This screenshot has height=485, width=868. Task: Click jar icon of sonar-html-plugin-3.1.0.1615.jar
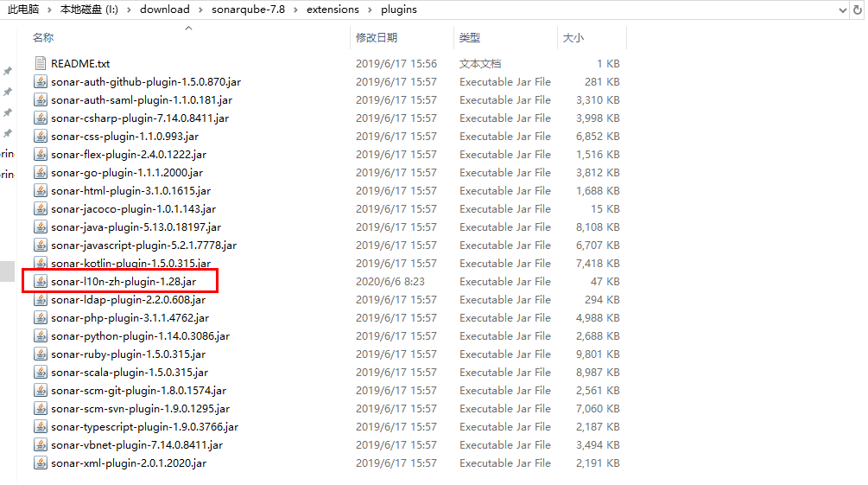click(41, 191)
